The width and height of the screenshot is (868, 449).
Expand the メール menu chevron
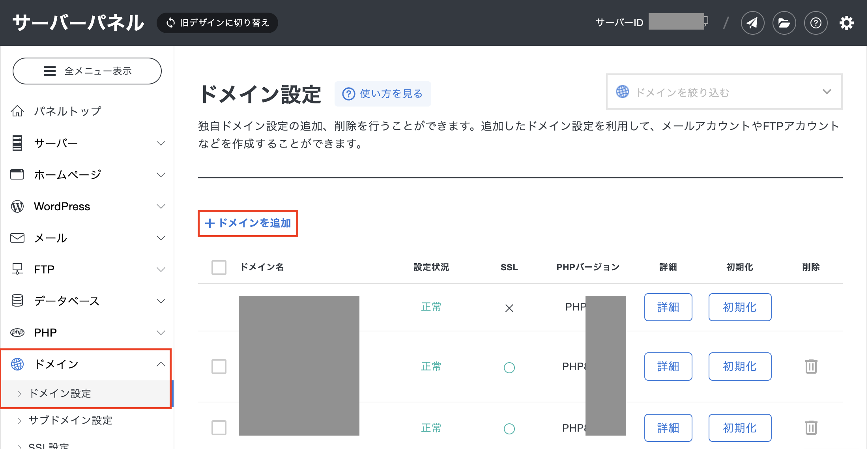[161, 238]
